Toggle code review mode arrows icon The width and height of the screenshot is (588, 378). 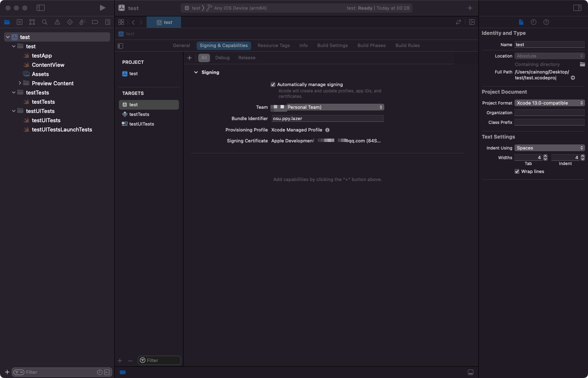[x=458, y=22]
